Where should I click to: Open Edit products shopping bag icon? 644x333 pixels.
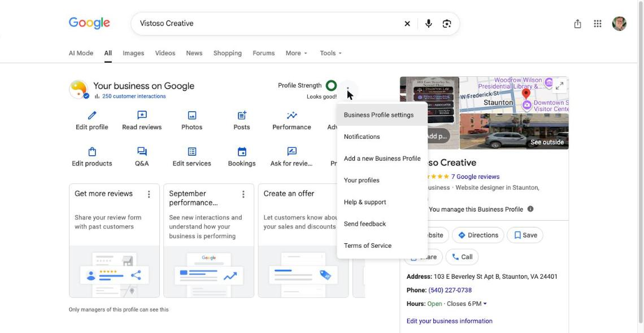(x=92, y=151)
